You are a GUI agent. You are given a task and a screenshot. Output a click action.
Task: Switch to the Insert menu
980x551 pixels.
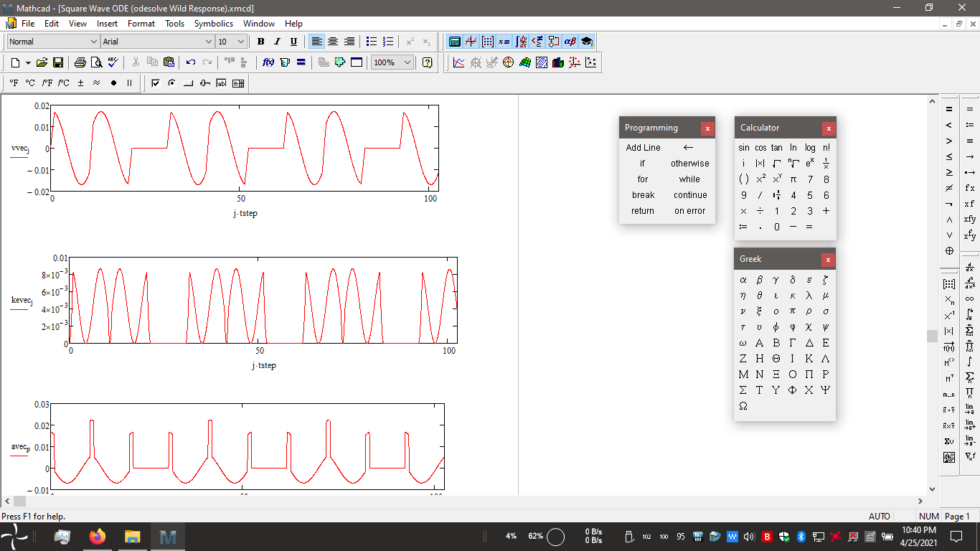point(107,24)
